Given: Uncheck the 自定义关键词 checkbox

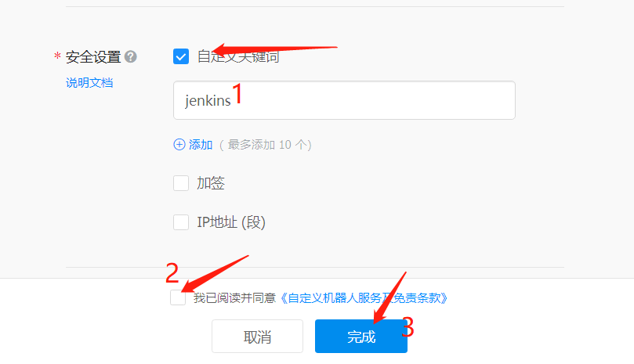Looking at the screenshot, I should pyautogui.click(x=181, y=56).
